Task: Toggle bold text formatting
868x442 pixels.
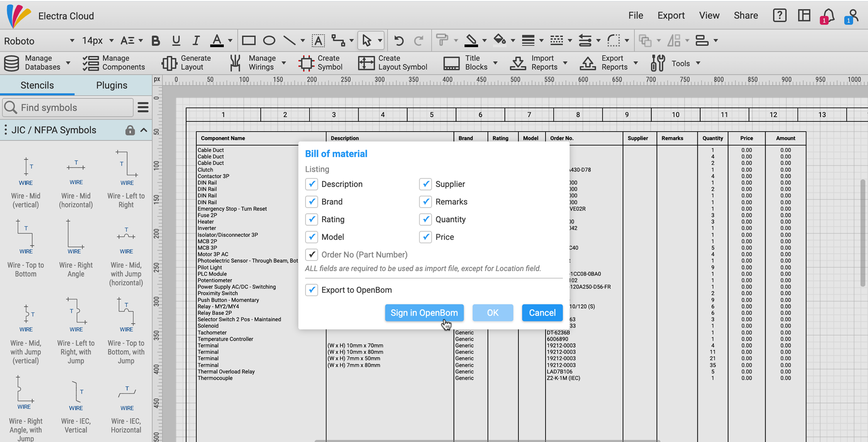Action: (x=156, y=41)
